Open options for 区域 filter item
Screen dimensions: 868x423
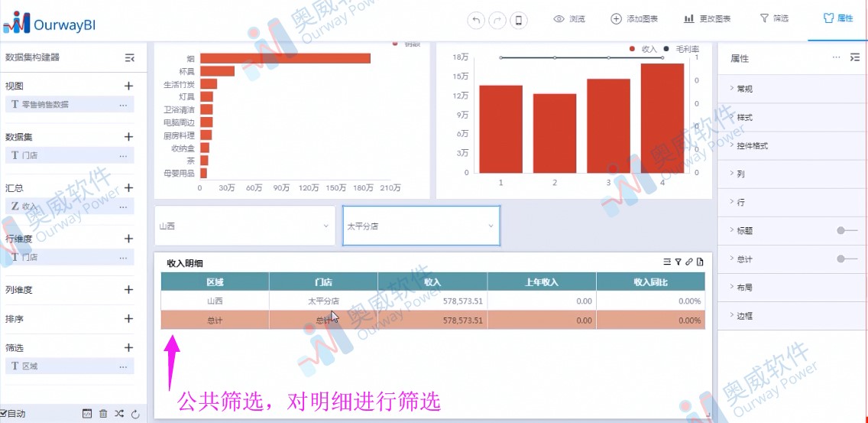pyautogui.click(x=123, y=366)
